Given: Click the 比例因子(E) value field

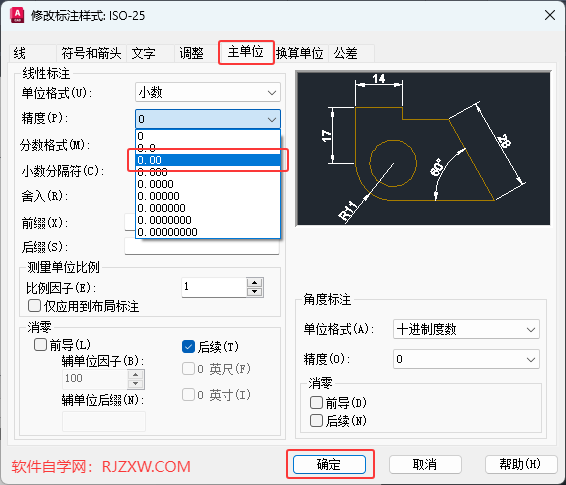Looking at the screenshot, I should tap(214, 287).
